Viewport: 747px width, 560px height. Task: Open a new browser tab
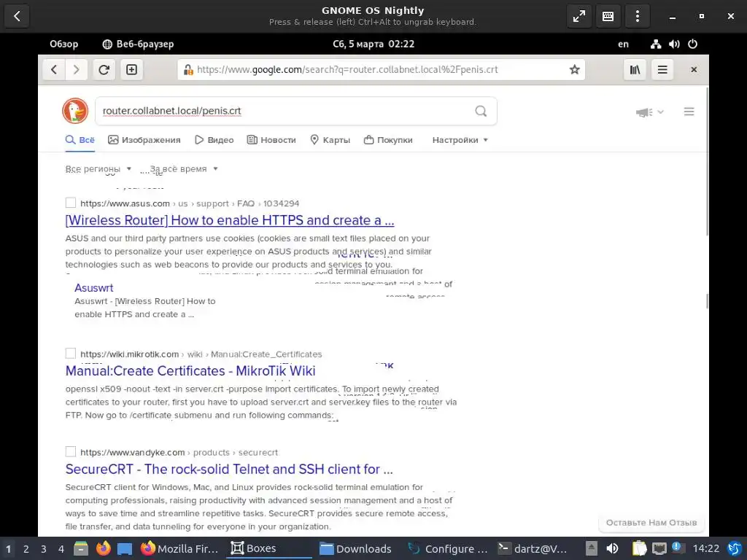pos(131,69)
